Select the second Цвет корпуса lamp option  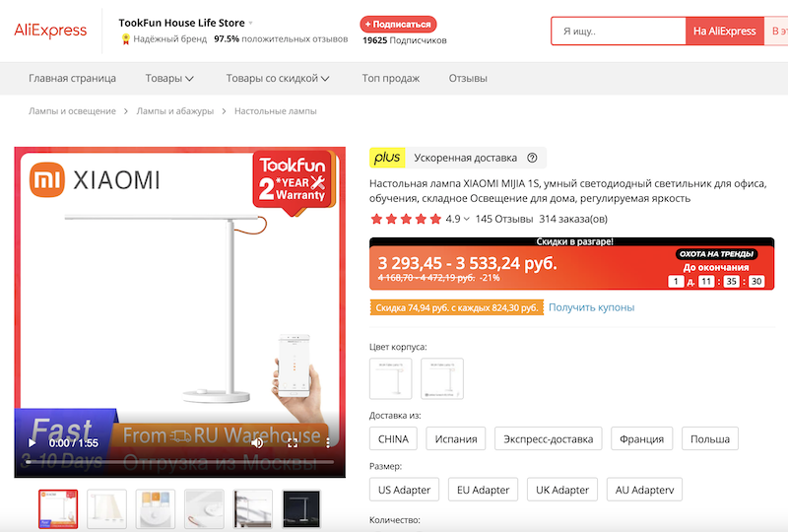point(441,378)
